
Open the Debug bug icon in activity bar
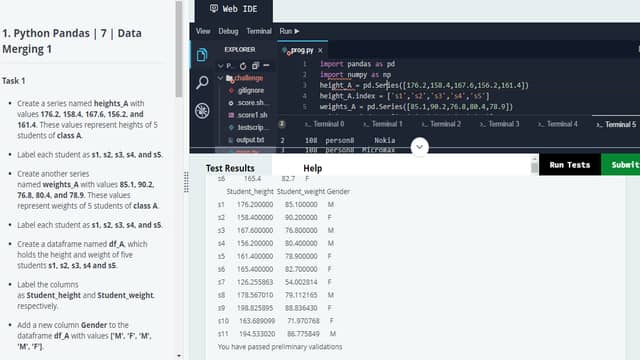click(202, 111)
